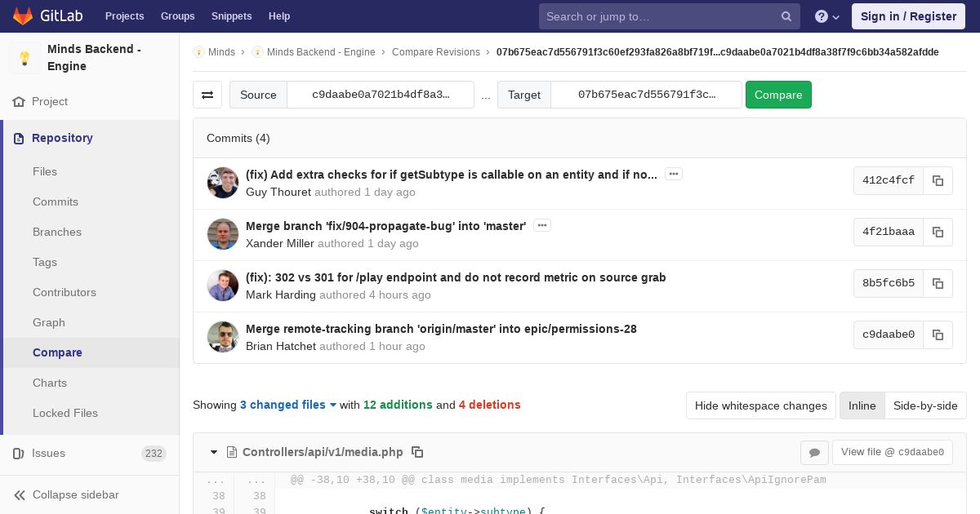Screen dimensions: 980x514
Task: Copy file path of media.php
Action: click(x=417, y=452)
